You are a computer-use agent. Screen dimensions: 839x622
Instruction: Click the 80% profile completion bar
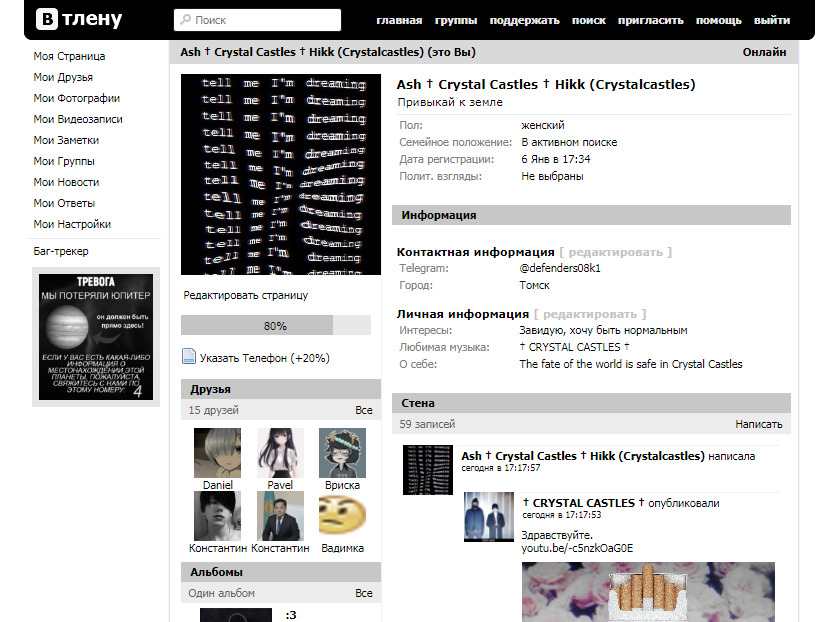click(x=276, y=325)
